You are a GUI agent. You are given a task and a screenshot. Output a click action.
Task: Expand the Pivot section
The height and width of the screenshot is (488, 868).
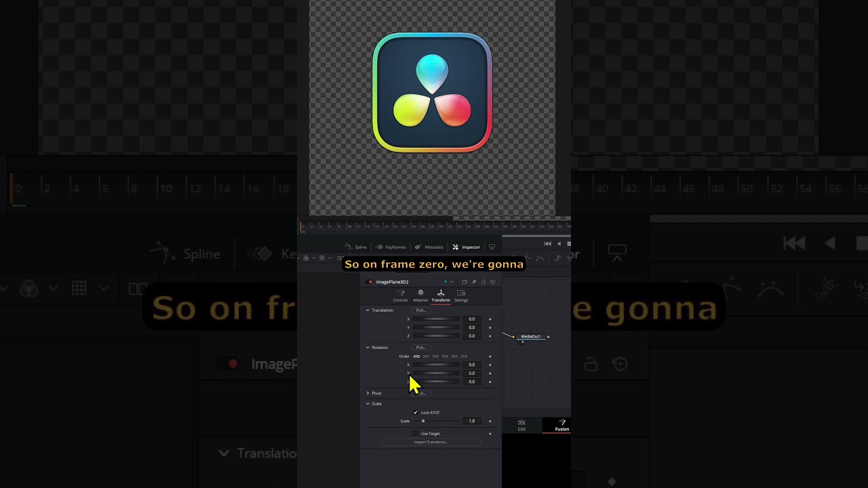coord(368,393)
